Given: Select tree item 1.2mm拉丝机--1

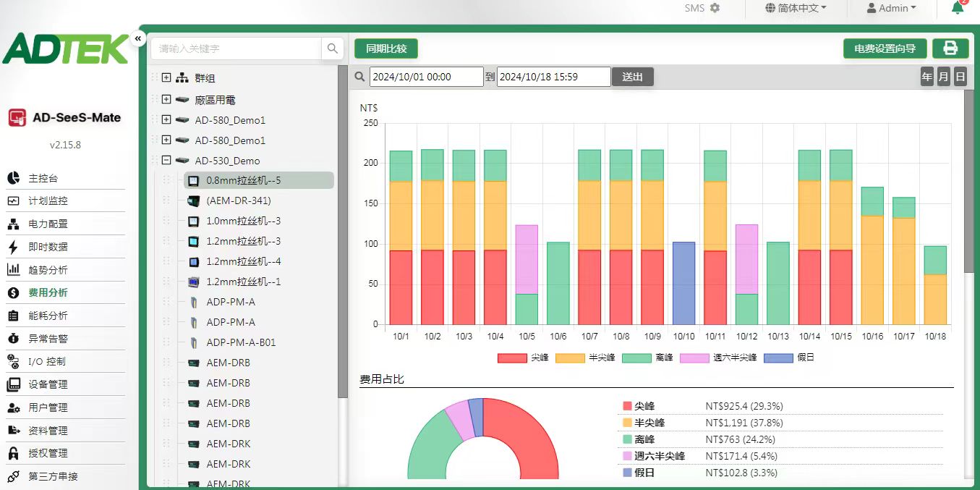Looking at the screenshot, I should 244,282.
